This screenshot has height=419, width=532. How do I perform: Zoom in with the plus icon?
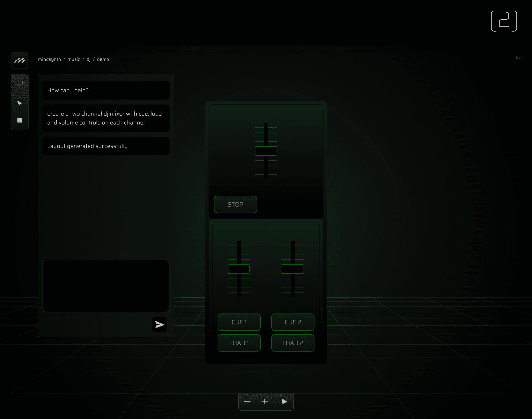tap(265, 401)
